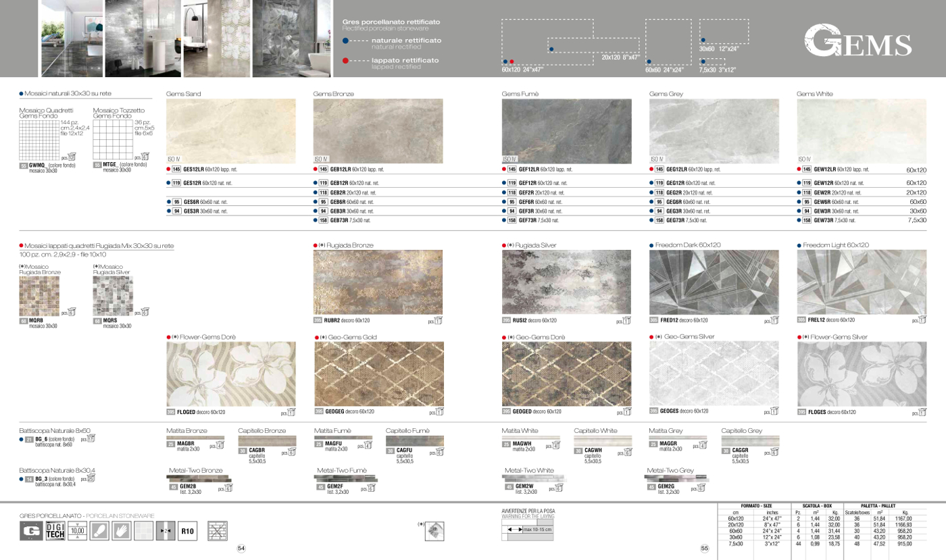Select the Freedom Light 60x120 image
Image resolution: width=946 pixels, height=560 pixels.
coord(862,282)
